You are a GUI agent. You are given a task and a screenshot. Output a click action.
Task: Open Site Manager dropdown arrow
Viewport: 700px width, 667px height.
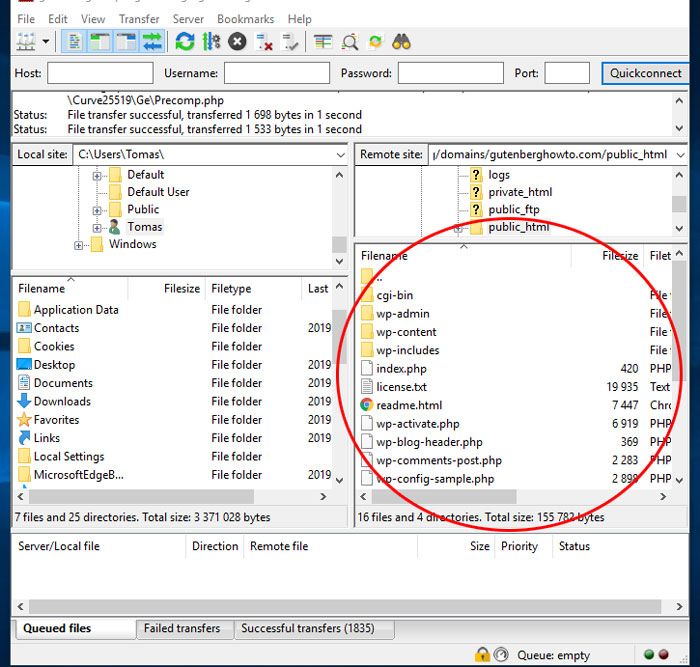46,42
